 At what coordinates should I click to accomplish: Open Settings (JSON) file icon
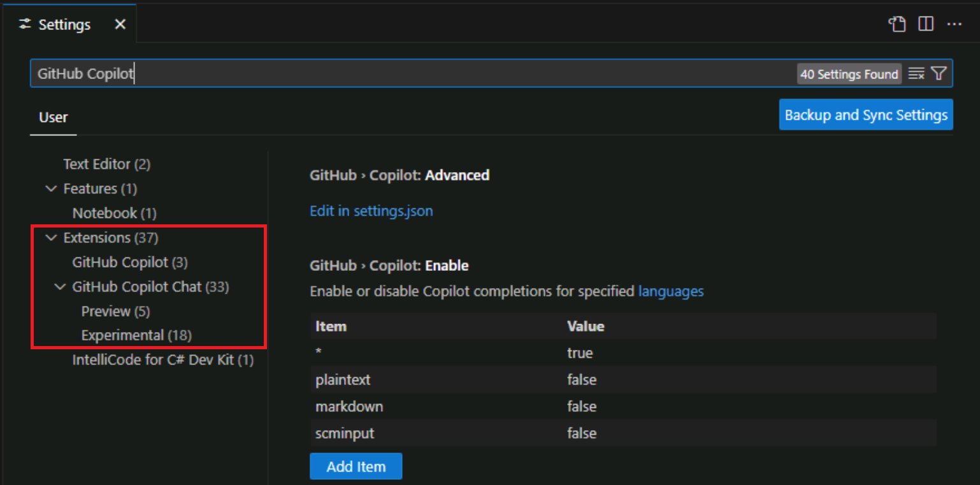(897, 24)
